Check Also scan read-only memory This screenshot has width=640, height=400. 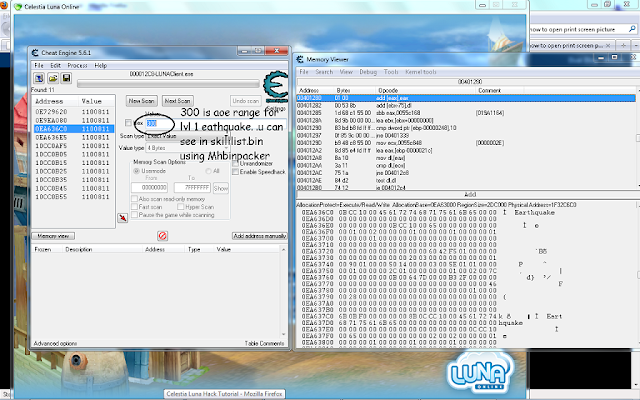[134, 199]
